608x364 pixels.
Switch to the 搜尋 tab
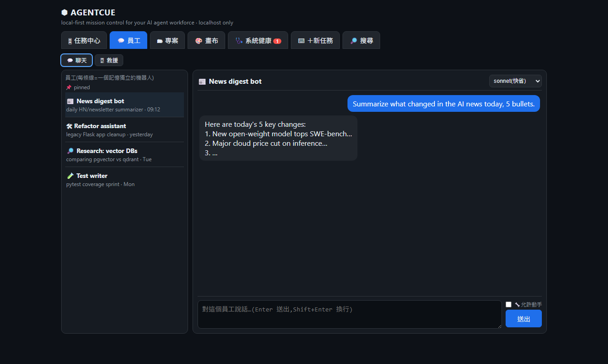(361, 40)
